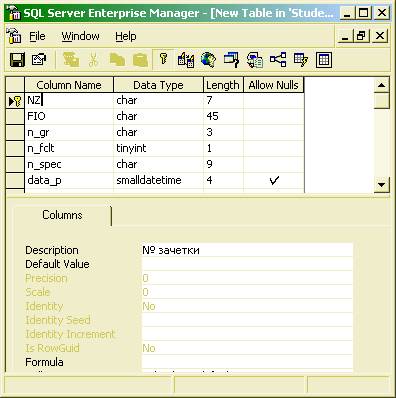
Task: Toggle Allow Nulls for n_gr row
Action: pyautogui.click(x=274, y=132)
